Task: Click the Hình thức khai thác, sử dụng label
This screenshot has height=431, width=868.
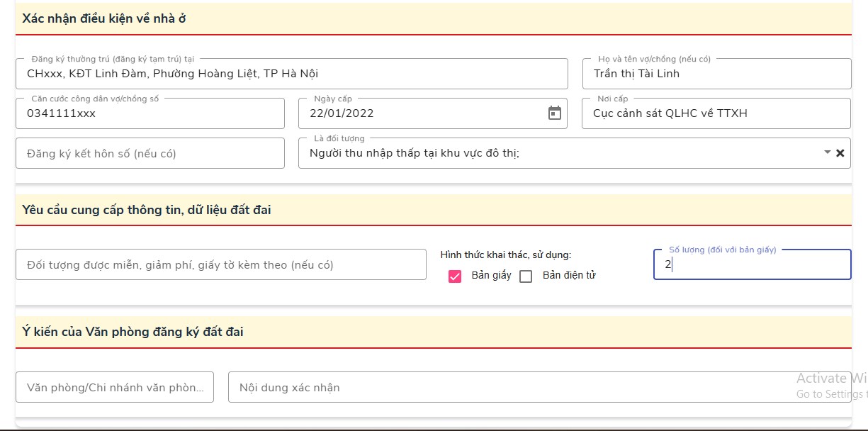Action: tap(505, 254)
